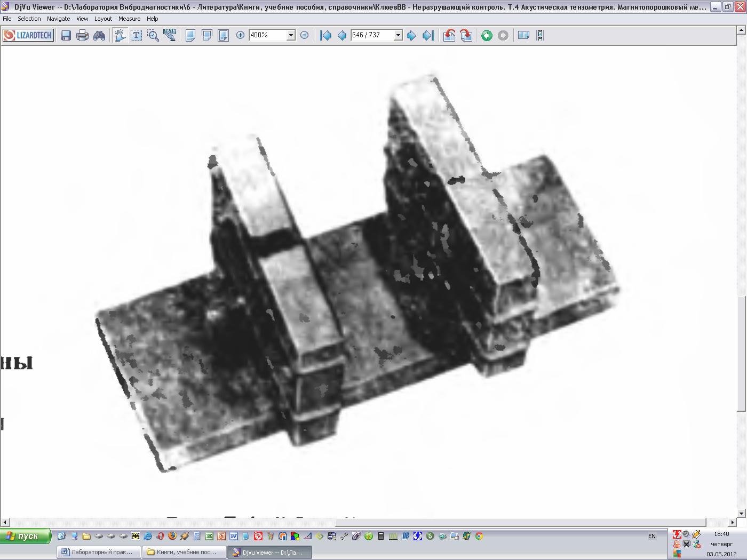Image resolution: width=747 pixels, height=560 pixels.
Task: Click the volume speaker tray icon
Action: [x=686, y=533]
